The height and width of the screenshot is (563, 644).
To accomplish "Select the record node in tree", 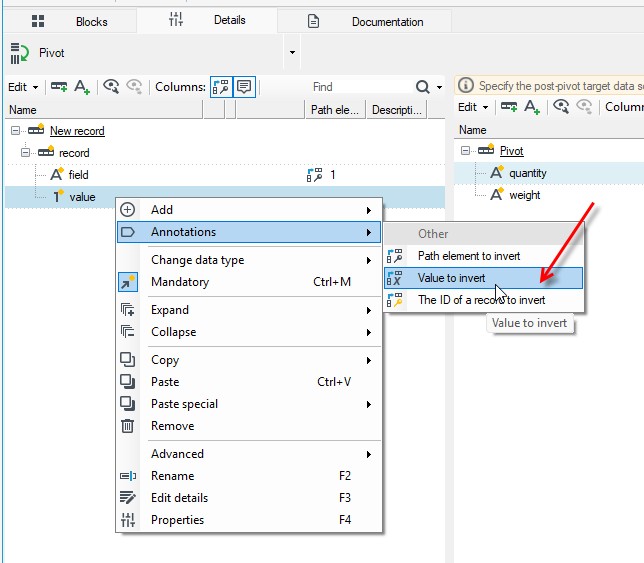I will pyautogui.click(x=74, y=153).
